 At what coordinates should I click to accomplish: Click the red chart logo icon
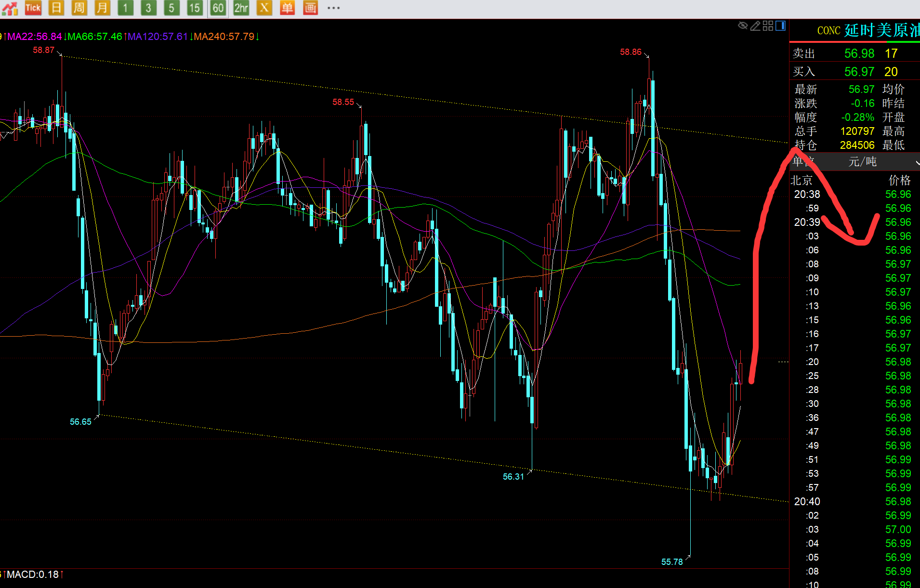(x=10, y=8)
